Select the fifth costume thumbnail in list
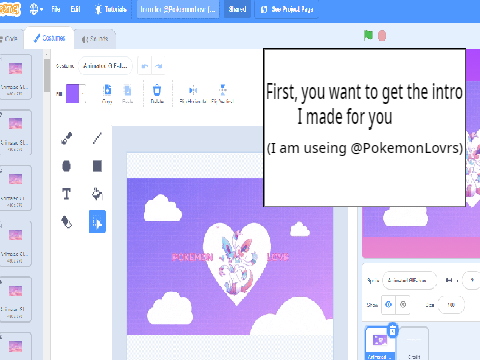 15,299
